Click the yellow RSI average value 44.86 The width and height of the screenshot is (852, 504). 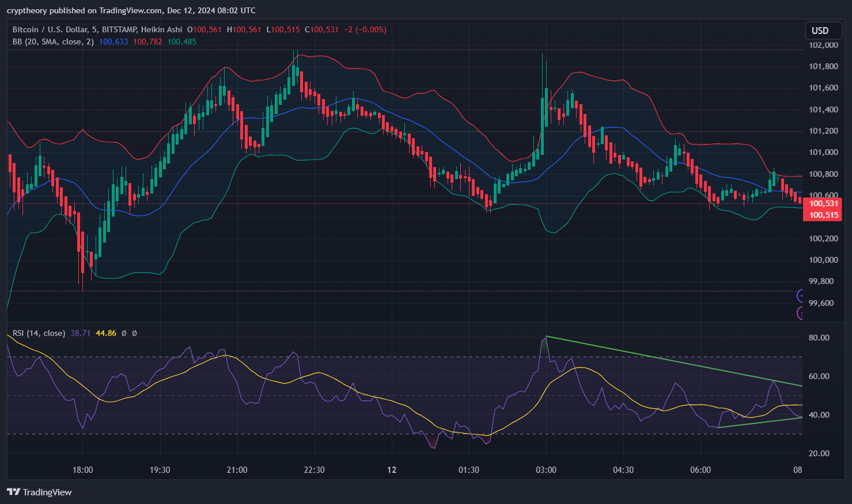pos(106,333)
